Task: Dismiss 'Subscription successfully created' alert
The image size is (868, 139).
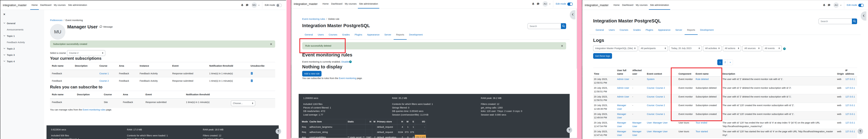Action: [271, 44]
